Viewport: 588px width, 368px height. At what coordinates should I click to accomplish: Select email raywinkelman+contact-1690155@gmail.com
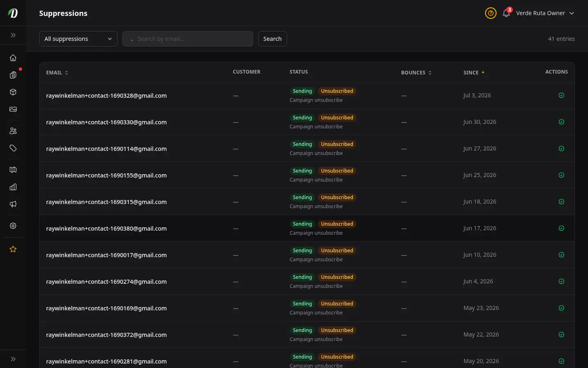106,175
